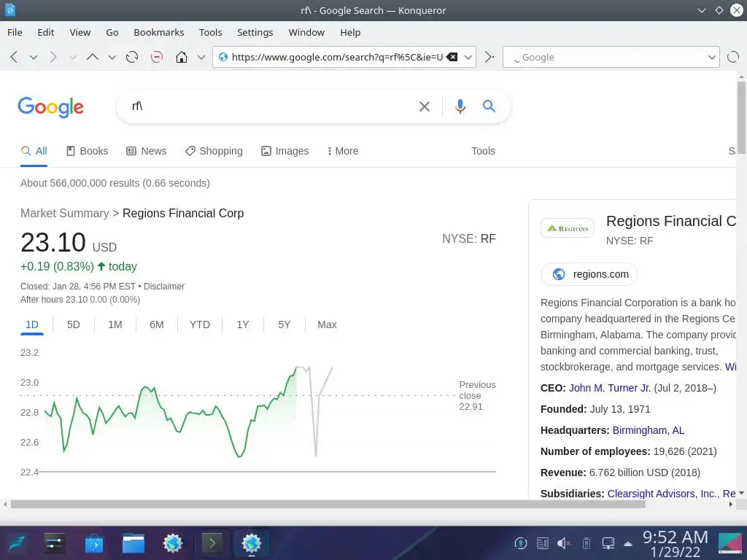Click the Go arrow next to URL bar
The image size is (747, 560).
[489, 57]
